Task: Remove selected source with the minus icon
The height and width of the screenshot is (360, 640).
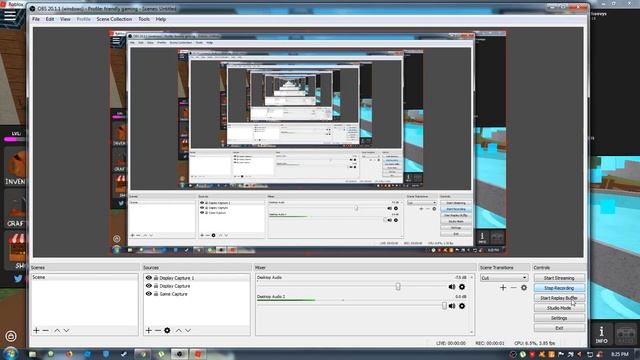Action: [x=158, y=330]
